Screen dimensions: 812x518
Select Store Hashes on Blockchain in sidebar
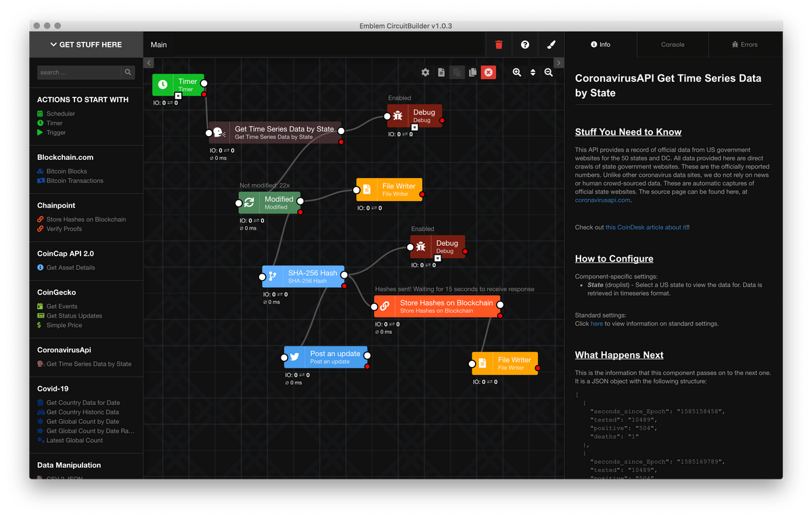click(86, 219)
